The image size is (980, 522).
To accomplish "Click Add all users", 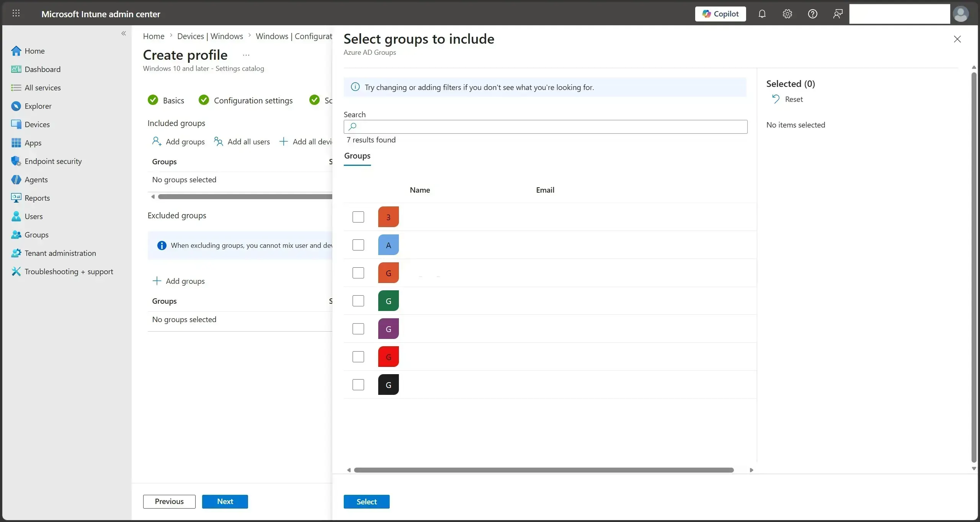I will tap(242, 142).
